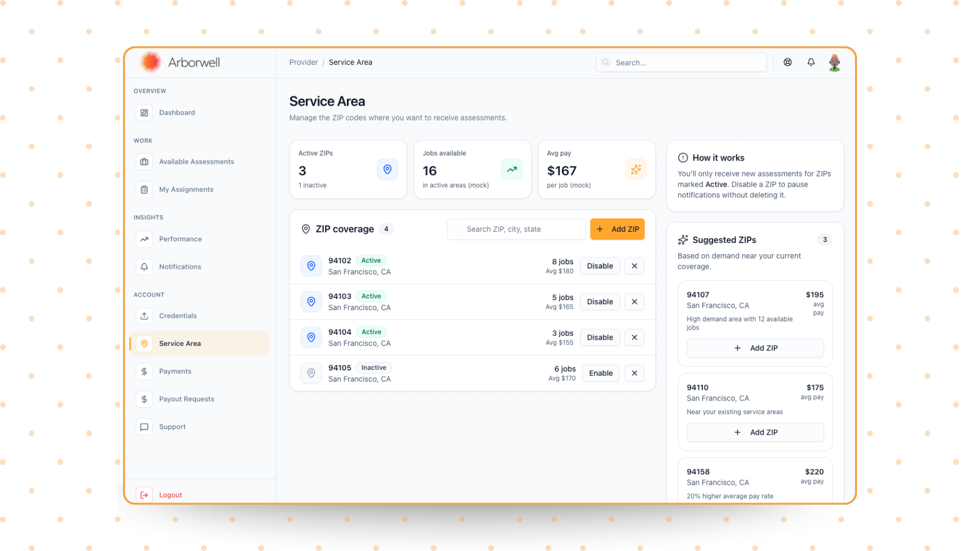
Task: Click the notification bell icon in header
Action: [x=811, y=62]
